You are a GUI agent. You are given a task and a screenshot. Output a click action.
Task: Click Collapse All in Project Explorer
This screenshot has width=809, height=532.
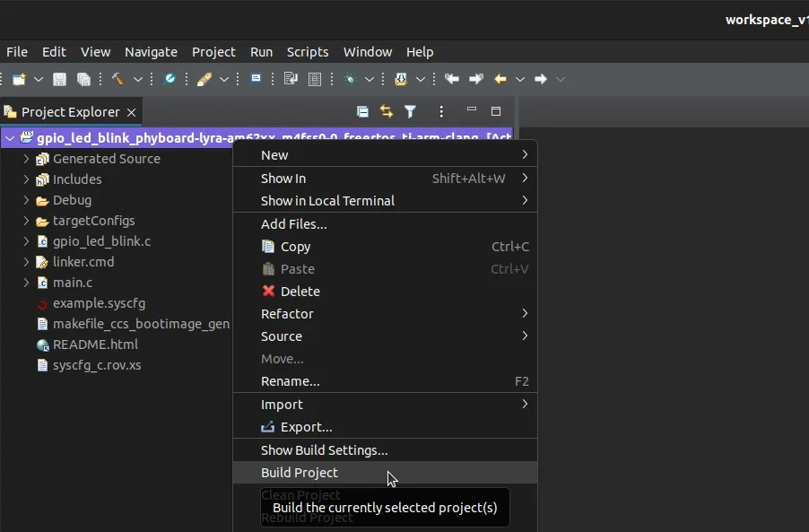click(362, 112)
